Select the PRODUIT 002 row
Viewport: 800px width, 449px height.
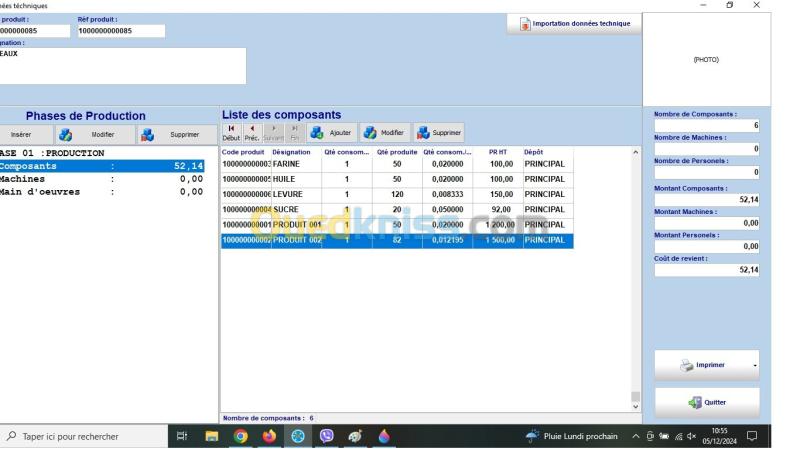coord(397,240)
